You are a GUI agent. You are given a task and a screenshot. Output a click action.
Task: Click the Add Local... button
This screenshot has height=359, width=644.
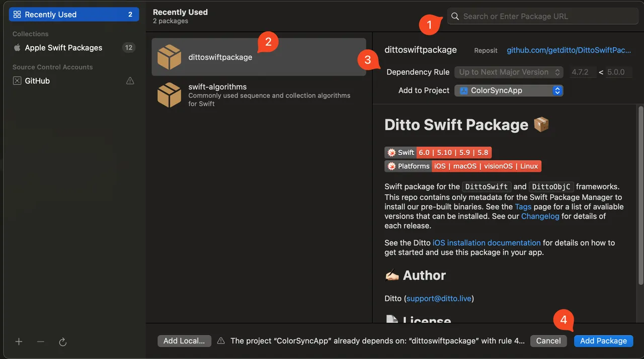[x=184, y=341]
